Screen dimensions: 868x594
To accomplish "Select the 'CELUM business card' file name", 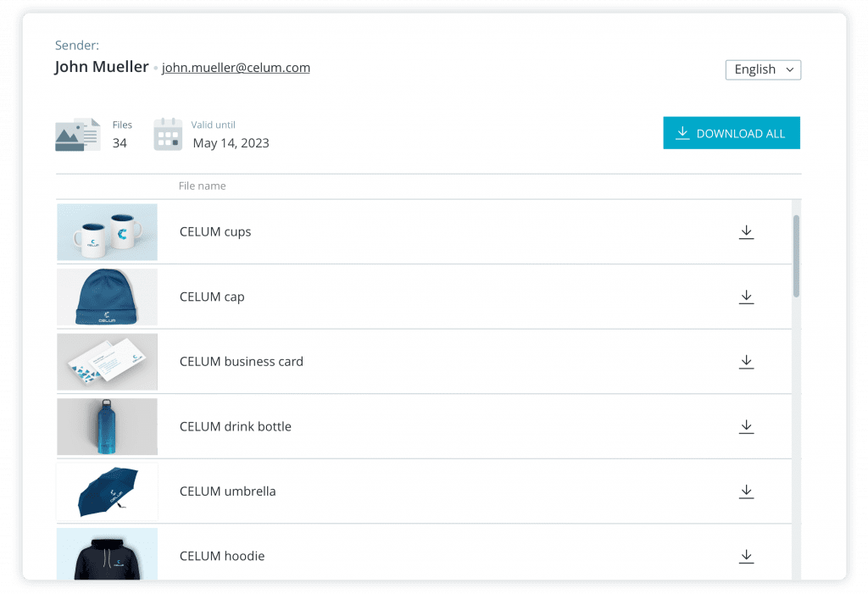I will (242, 362).
